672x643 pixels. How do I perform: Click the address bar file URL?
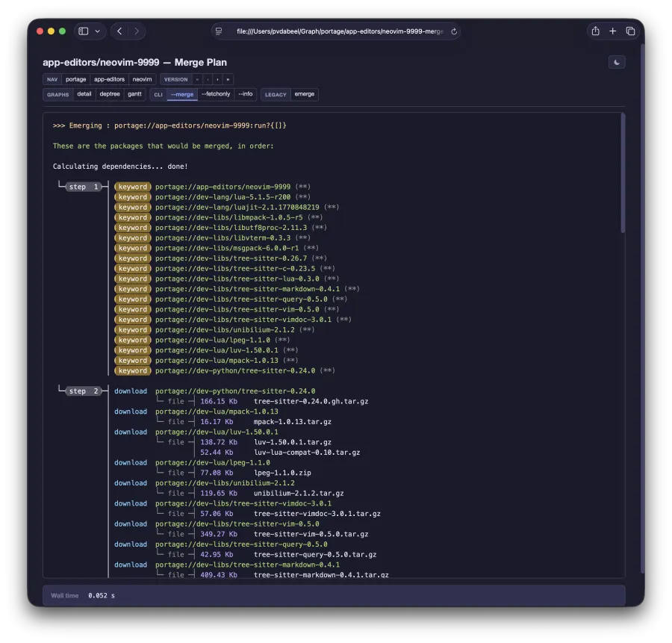[340, 31]
